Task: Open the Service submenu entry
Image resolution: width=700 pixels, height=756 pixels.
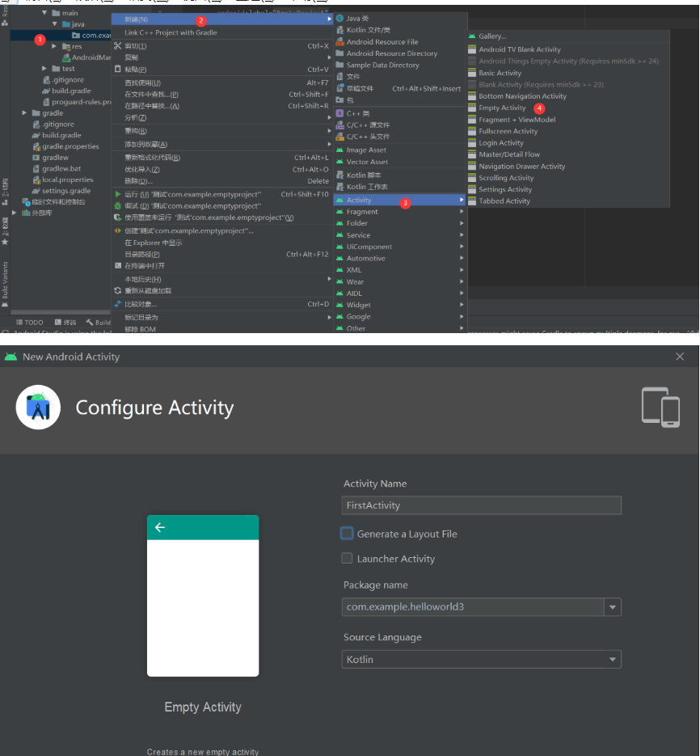Action: (x=399, y=235)
